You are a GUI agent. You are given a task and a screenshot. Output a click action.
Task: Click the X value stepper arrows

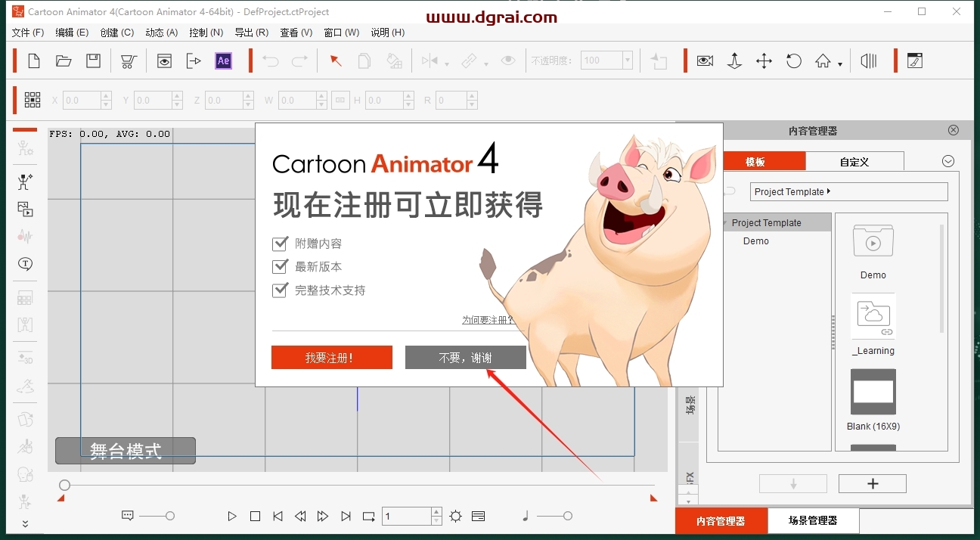click(x=106, y=100)
